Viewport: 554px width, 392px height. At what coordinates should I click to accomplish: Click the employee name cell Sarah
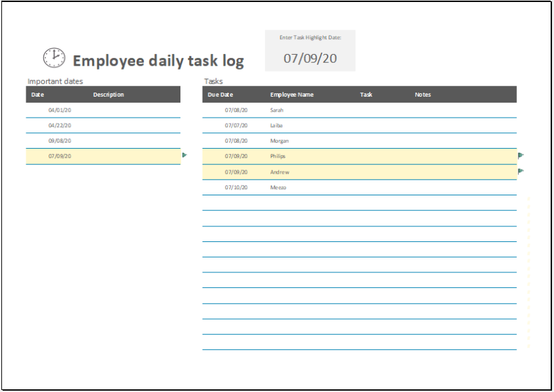[277, 110]
